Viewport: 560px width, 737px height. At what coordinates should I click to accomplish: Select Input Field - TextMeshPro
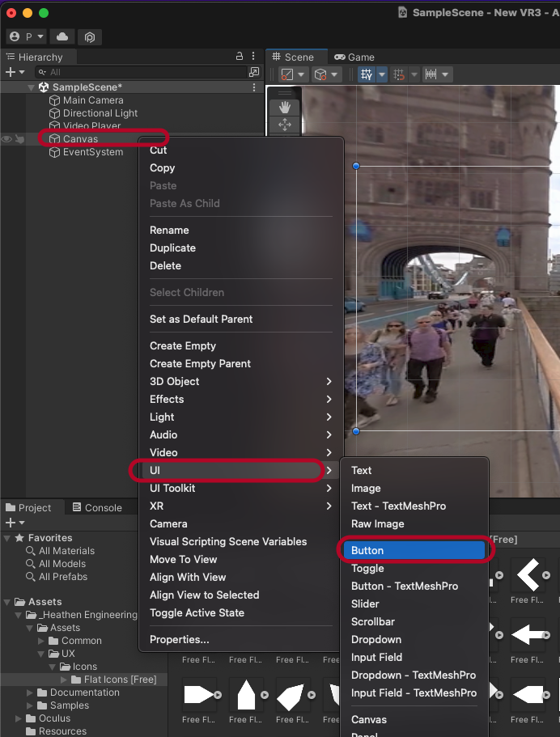(x=414, y=693)
